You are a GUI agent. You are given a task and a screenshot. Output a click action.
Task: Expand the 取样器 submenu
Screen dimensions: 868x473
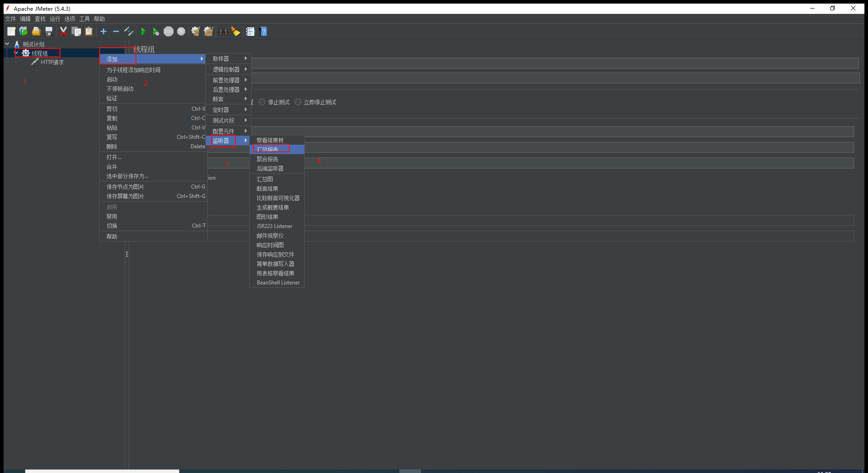click(x=228, y=59)
